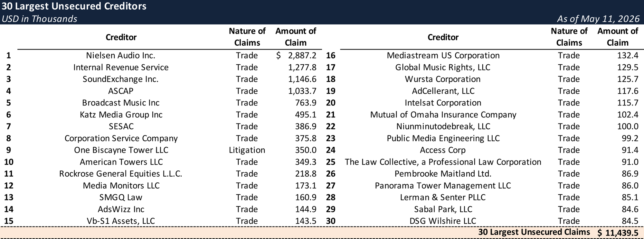Click the amount 125.7

click(x=628, y=79)
